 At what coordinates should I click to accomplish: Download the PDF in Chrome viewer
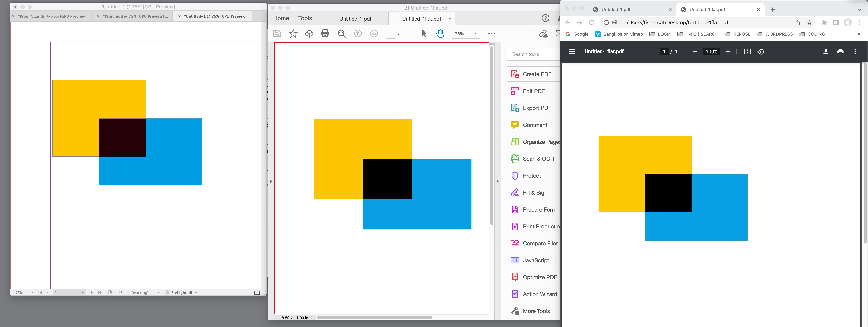(x=825, y=51)
